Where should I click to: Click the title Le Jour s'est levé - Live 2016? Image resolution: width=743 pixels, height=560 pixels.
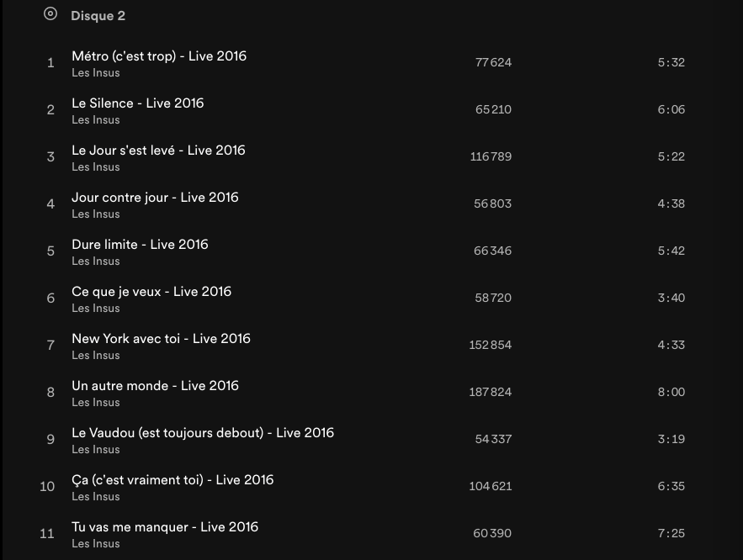[x=158, y=151]
